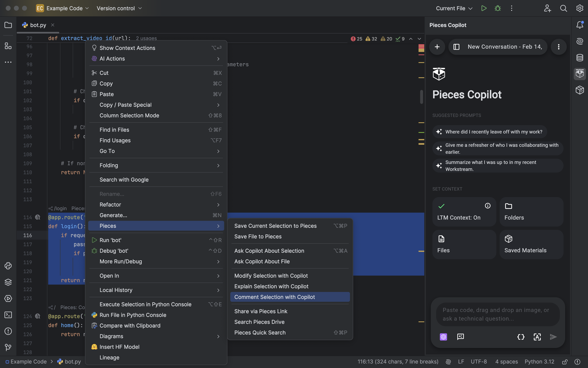Screen dimensions: 588x368
Task: Open the Notifications bell icon
Action: (580, 25)
